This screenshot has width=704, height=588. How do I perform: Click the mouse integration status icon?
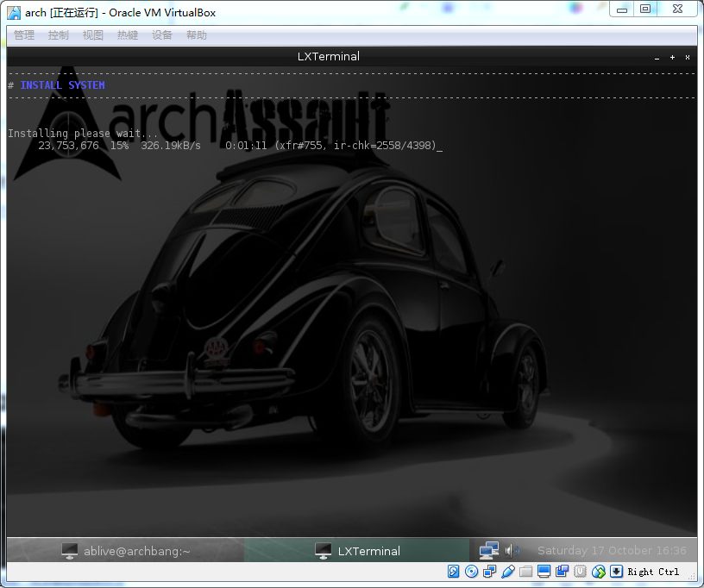click(x=599, y=572)
